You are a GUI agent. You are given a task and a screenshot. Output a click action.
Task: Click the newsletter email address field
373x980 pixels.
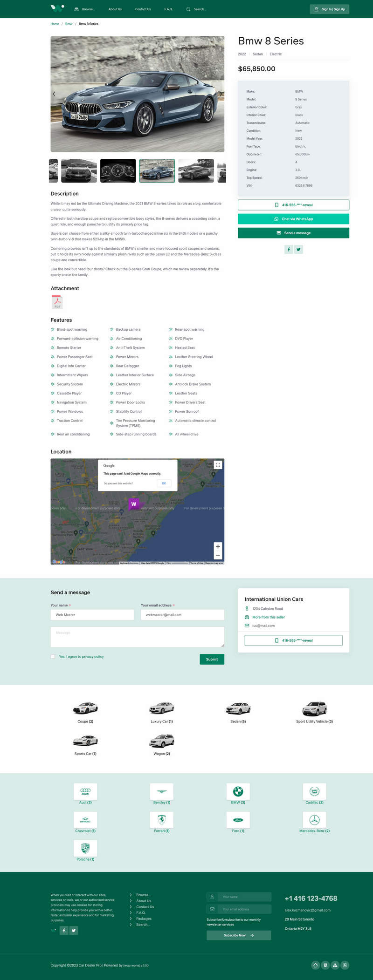click(x=244, y=909)
